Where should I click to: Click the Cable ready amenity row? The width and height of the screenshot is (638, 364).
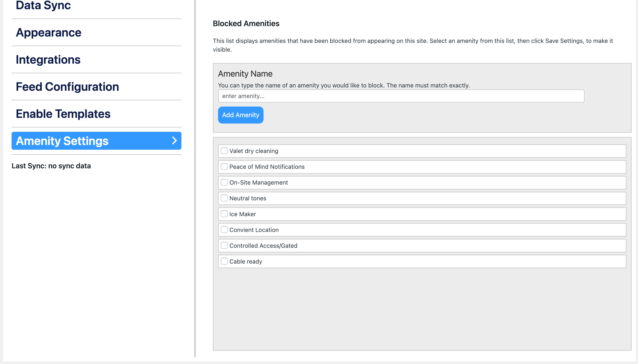coord(422,261)
